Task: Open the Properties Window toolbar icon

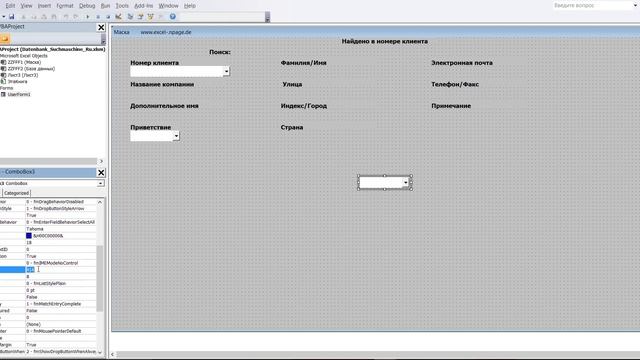Action: tap(140, 17)
